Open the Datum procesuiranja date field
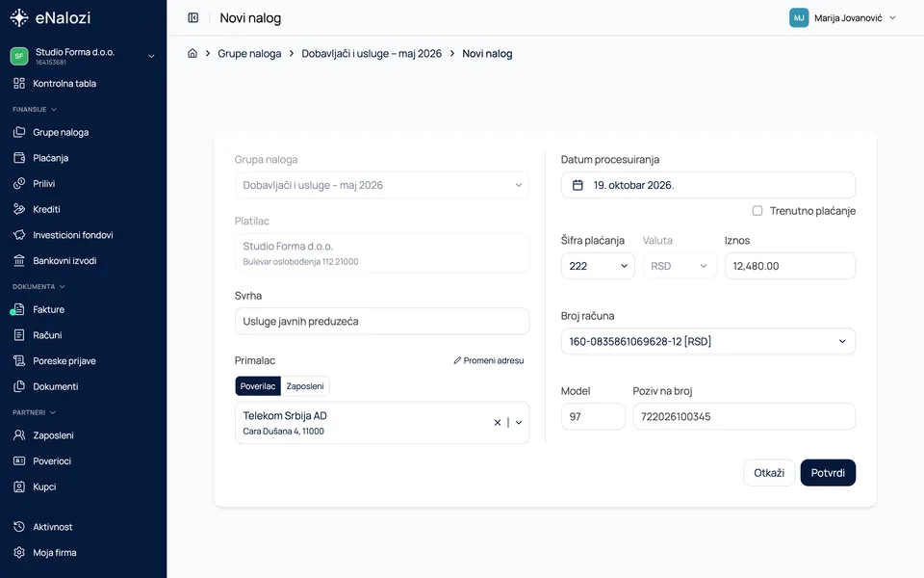 (x=707, y=185)
